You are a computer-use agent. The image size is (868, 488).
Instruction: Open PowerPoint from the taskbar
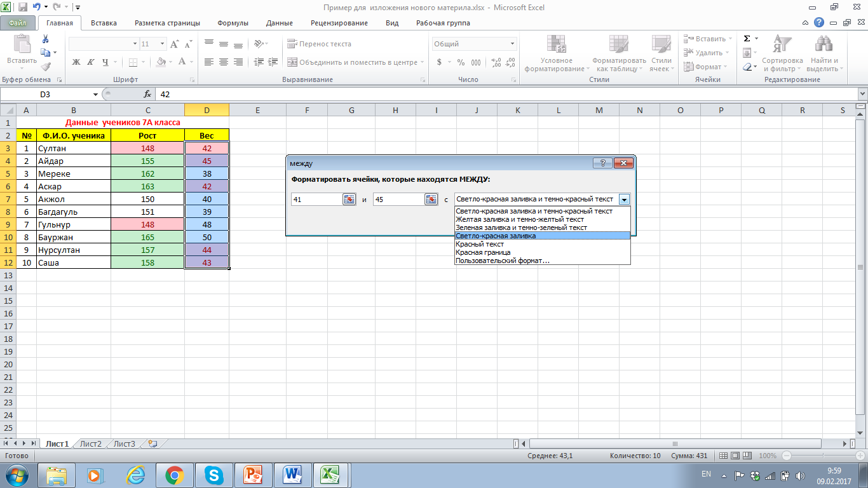253,475
